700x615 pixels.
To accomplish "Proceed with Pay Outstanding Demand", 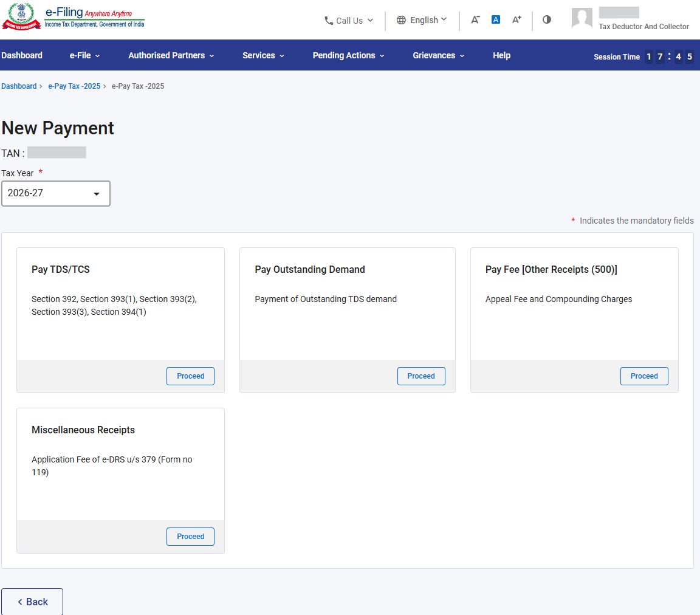I will tap(421, 376).
